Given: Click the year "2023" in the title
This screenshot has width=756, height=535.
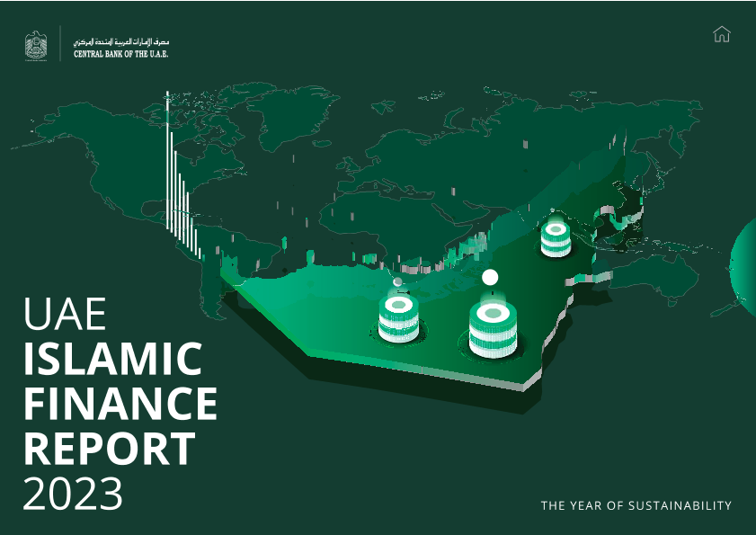Looking at the screenshot, I should point(73,492).
